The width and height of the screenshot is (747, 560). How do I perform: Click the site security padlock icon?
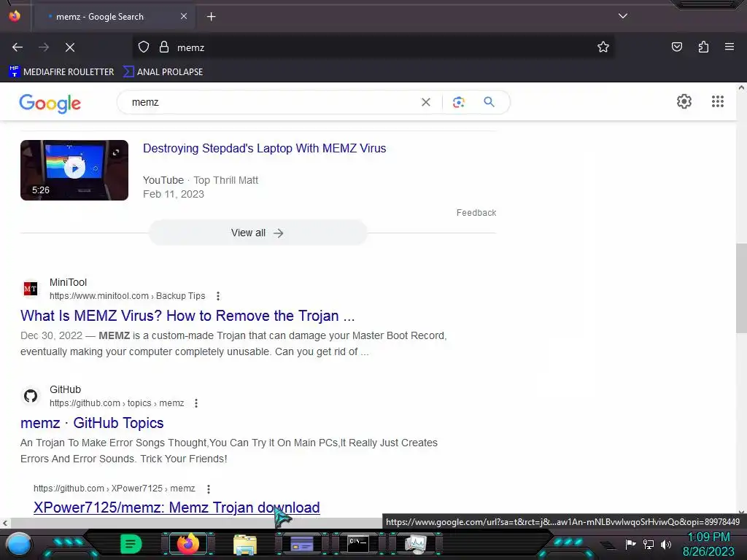coord(164,47)
